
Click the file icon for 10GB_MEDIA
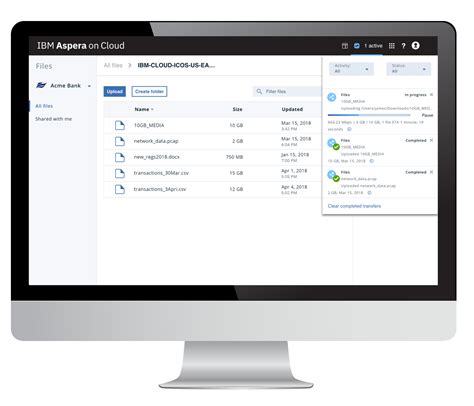120,125
